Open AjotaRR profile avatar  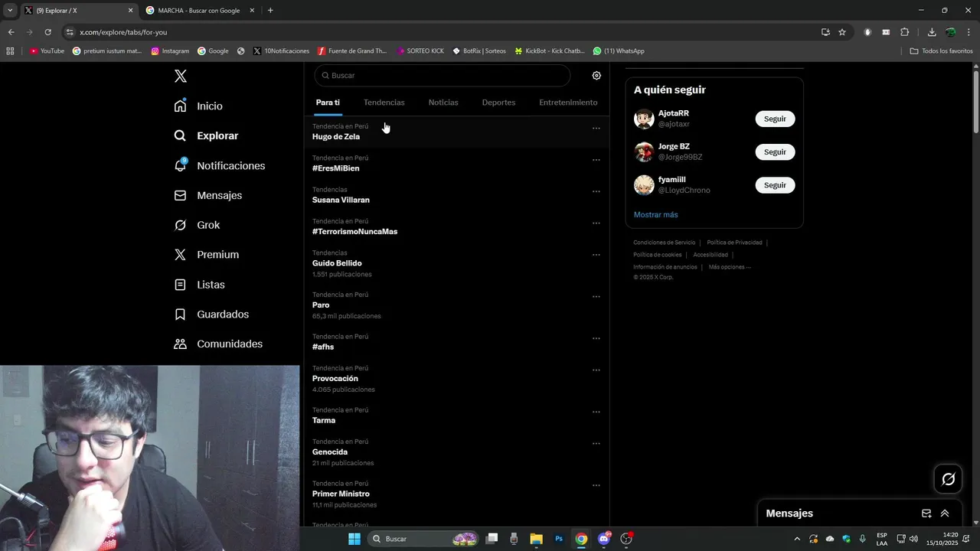pyautogui.click(x=644, y=119)
